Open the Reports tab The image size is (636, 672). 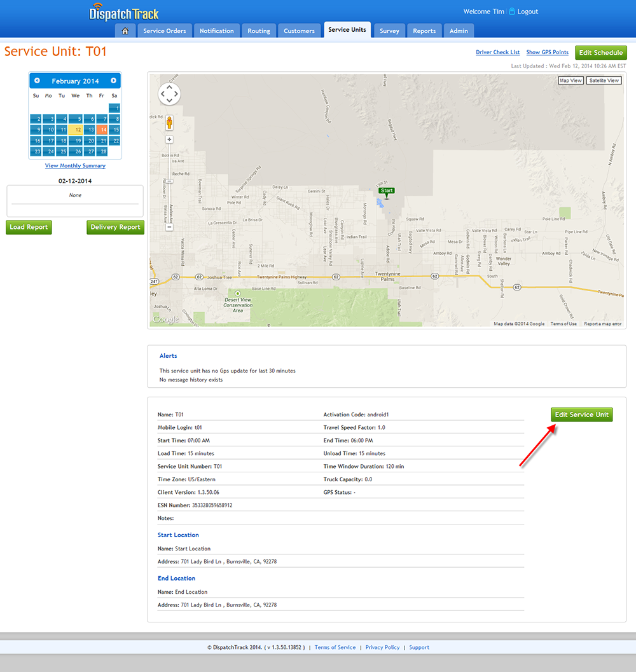pyautogui.click(x=424, y=31)
